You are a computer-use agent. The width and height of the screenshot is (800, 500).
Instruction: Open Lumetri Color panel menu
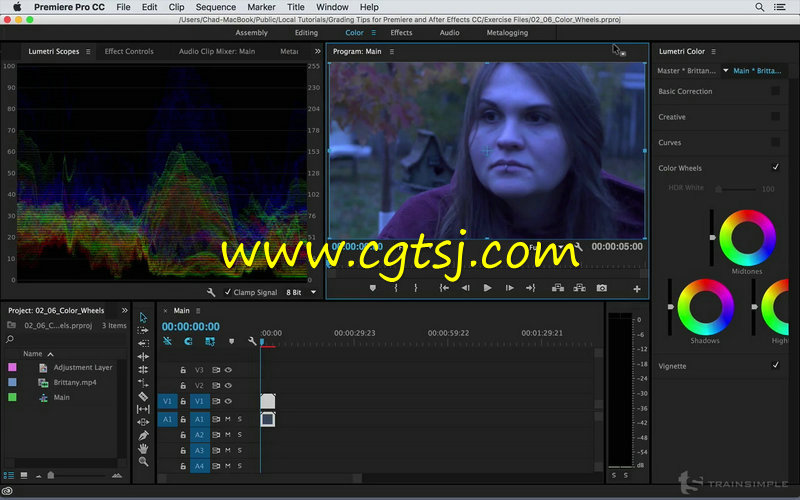(x=713, y=52)
